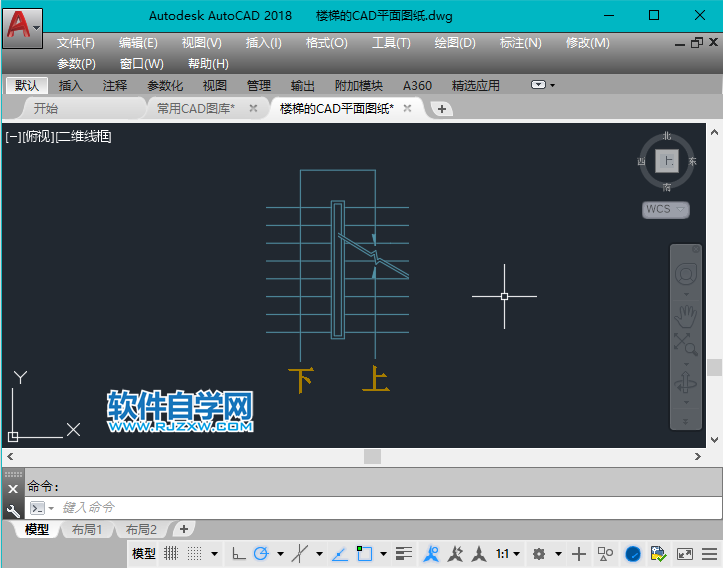The image size is (723, 568).
Task: Toggle object snap tracking icon
Action: point(340,553)
